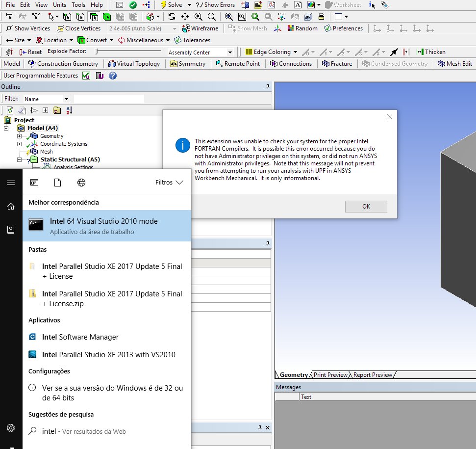476x449 pixels.
Task: Open the blue help question mark icon
Action: 113,76
